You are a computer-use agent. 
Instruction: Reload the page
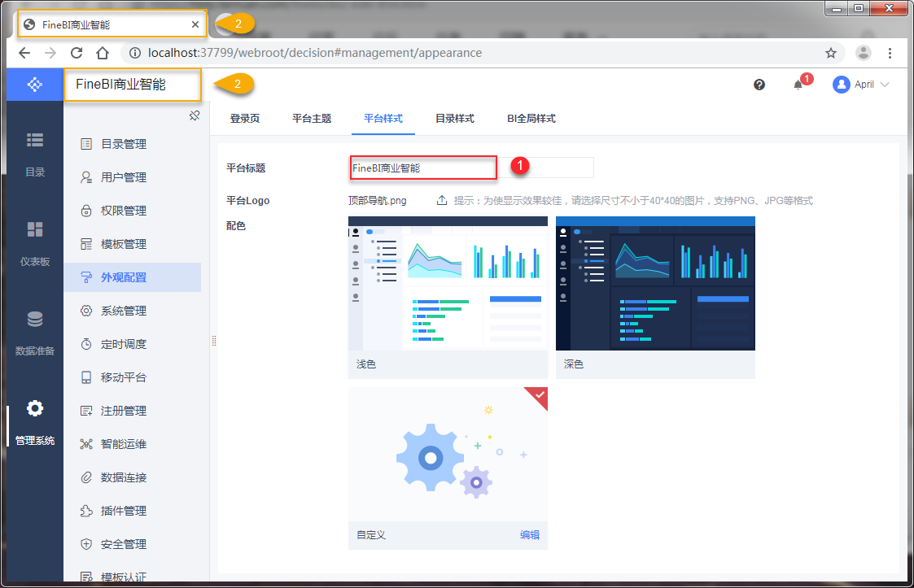click(x=77, y=53)
